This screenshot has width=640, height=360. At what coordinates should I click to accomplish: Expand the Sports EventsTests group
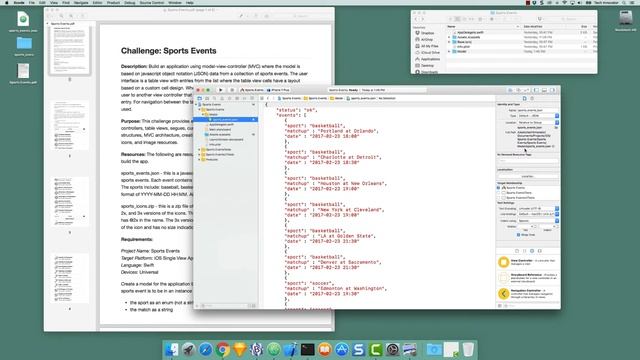click(199, 149)
